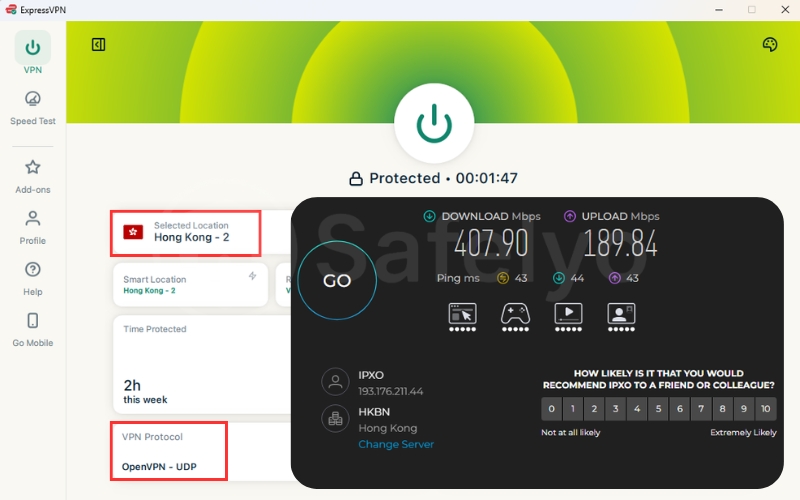The image size is (800, 500).
Task: Open the Add-ons star section
Action: pos(33,177)
